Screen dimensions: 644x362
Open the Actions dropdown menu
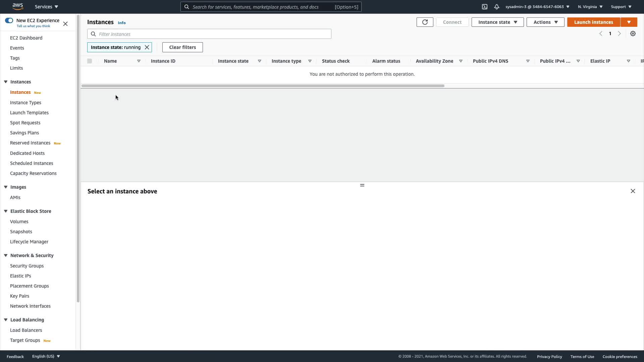pos(545,22)
